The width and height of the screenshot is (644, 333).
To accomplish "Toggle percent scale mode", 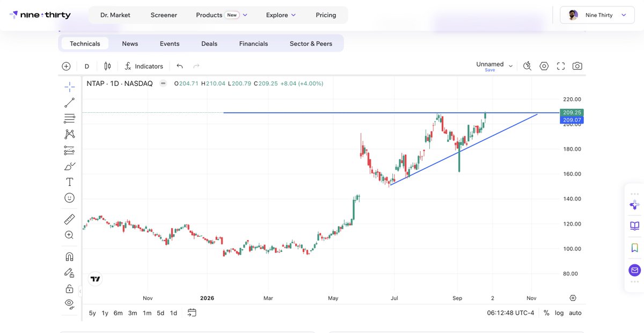I will tap(546, 313).
